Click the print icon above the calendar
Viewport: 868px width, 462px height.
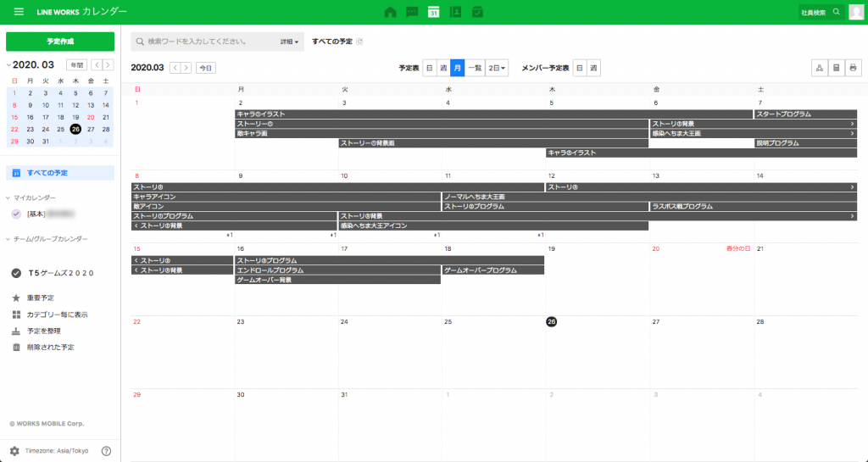(853, 68)
